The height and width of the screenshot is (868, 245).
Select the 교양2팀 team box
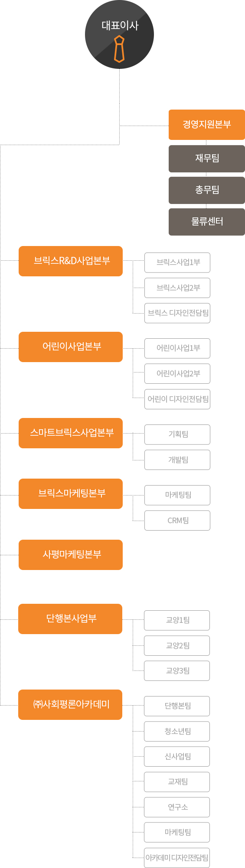[177, 646]
